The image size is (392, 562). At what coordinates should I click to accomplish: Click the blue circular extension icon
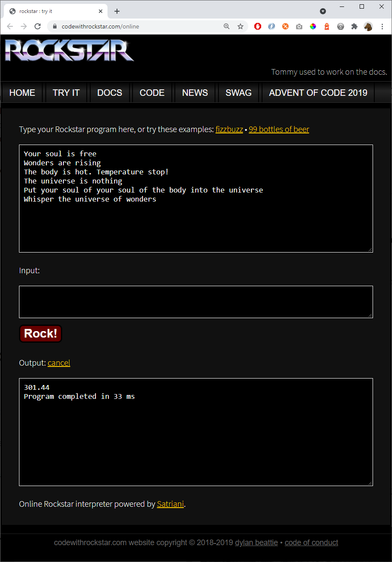(272, 26)
